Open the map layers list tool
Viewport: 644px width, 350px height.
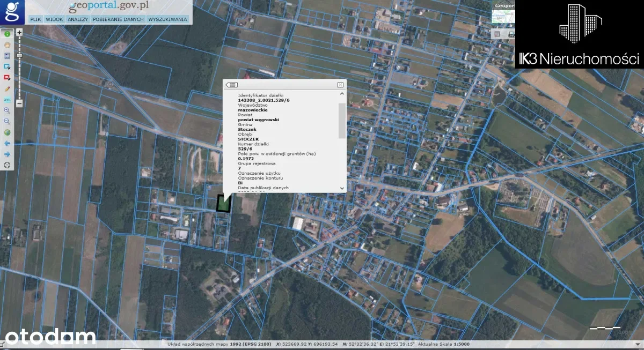(8, 56)
